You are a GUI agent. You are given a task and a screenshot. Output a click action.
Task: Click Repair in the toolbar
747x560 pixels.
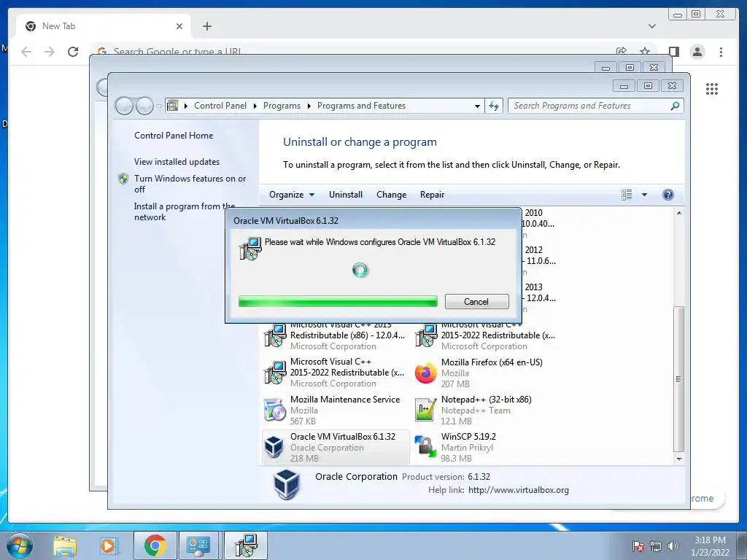tap(432, 194)
